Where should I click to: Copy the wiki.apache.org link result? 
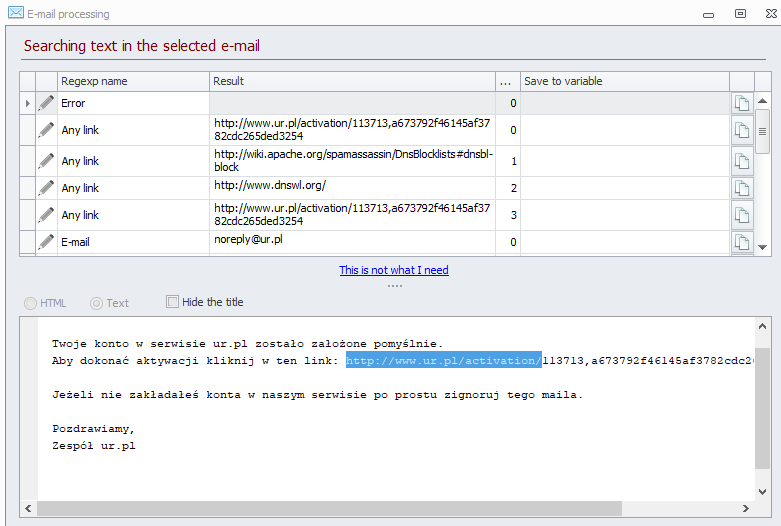tap(742, 161)
